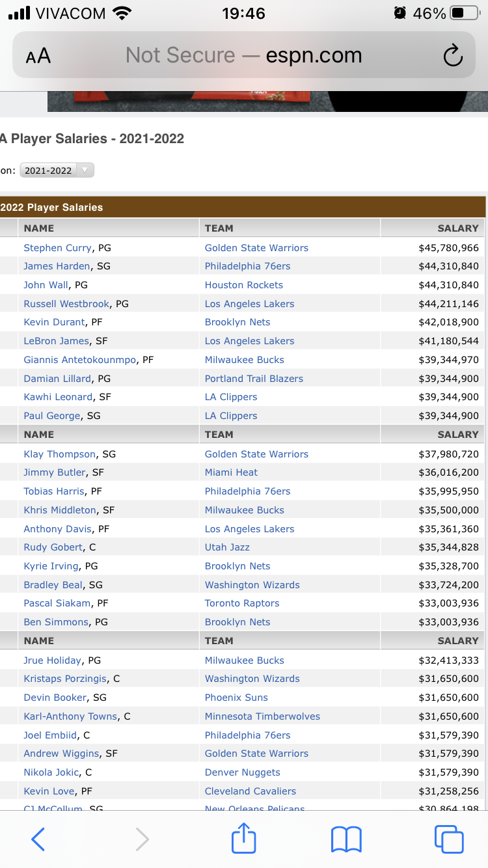Open Portland Trail Blazers team link
488x868 pixels.
254,379
